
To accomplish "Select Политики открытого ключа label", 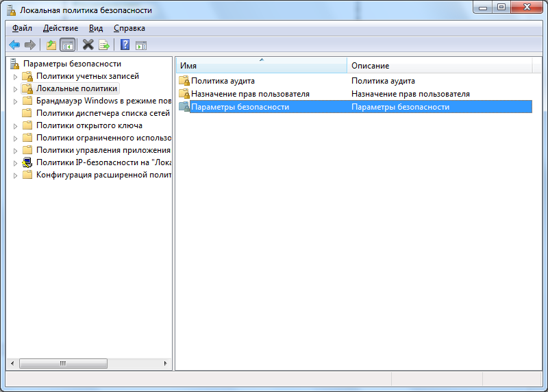I will point(89,125).
